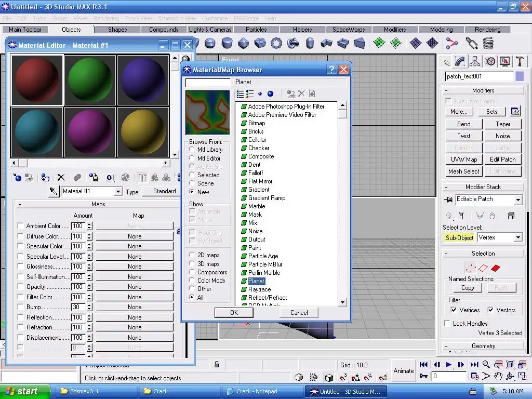Image resolution: width=532 pixels, height=399 pixels.
Task: Click Material Effects Channel 0 icon
Action: click(110, 178)
